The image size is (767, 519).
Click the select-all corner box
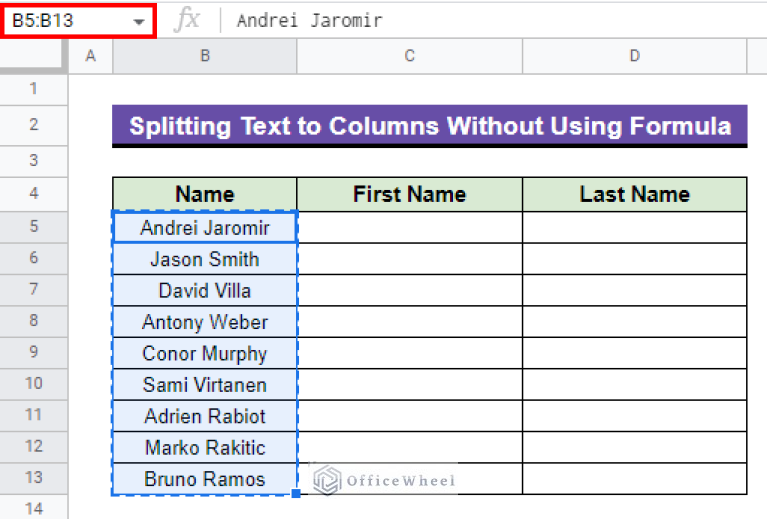33,56
